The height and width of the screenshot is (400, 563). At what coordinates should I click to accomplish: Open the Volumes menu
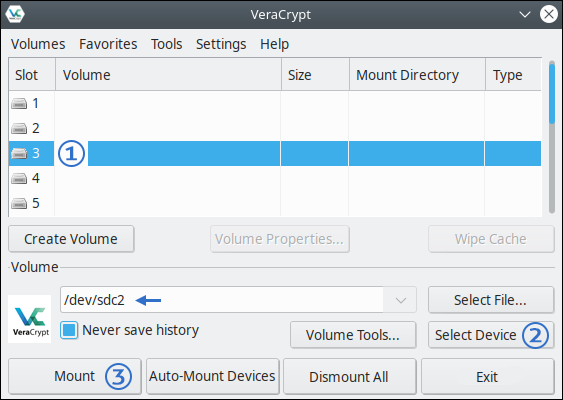(38, 44)
